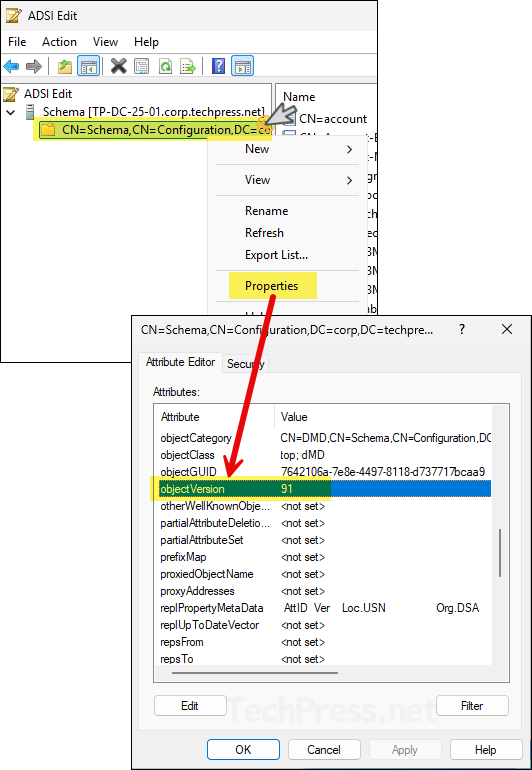Toggle the Show/Hide Action Pane icon
The image size is (532, 770).
coord(243,66)
